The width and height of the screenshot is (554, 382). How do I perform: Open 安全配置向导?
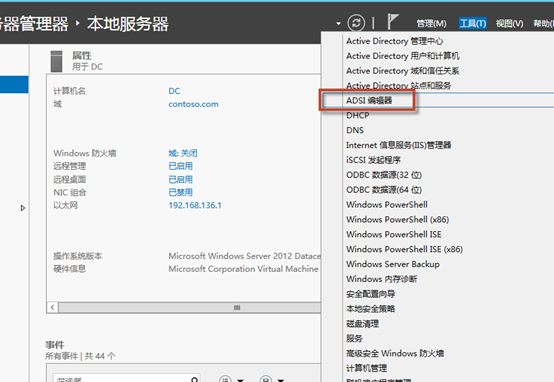(370, 294)
